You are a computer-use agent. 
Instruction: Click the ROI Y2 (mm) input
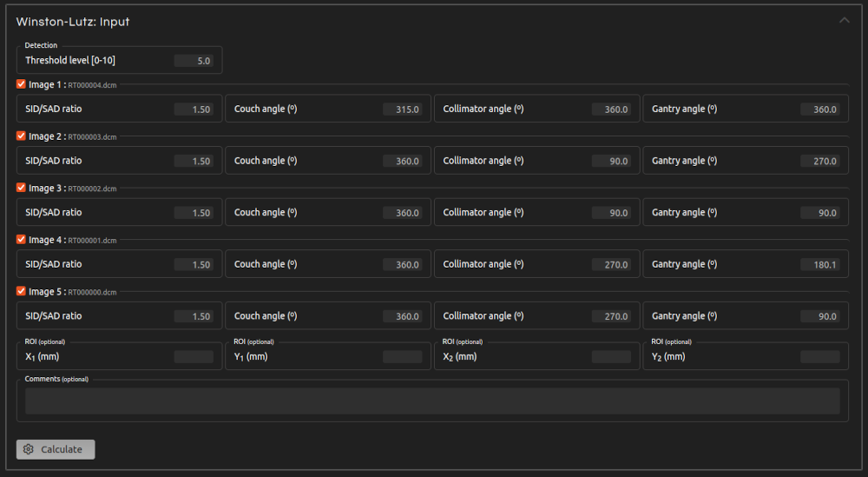click(x=820, y=357)
